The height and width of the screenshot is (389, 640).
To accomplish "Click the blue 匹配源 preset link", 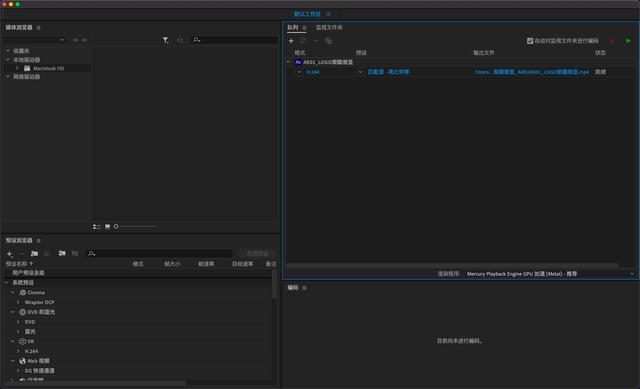I will click(x=388, y=72).
